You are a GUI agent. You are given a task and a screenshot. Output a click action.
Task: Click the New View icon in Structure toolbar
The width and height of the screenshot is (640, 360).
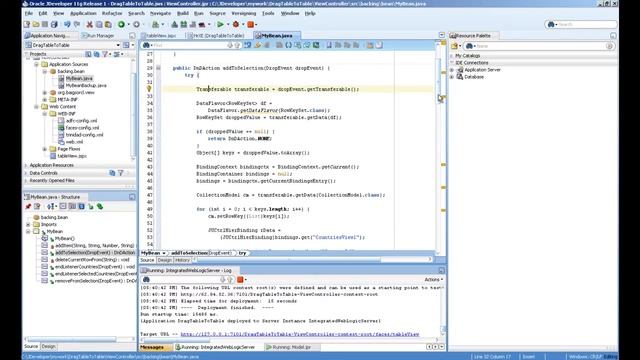[x=37, y=207]
